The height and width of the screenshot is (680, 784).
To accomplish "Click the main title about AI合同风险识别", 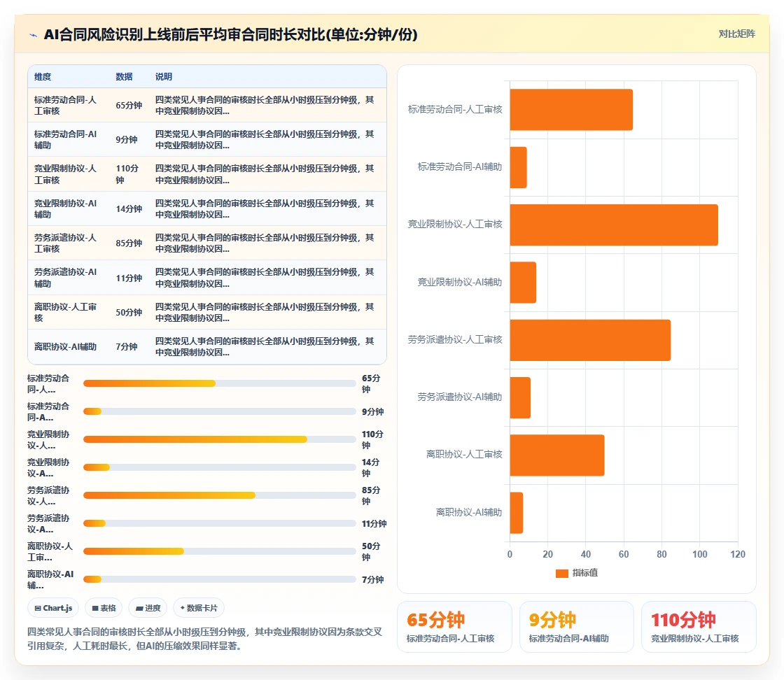I will point(230,34).
